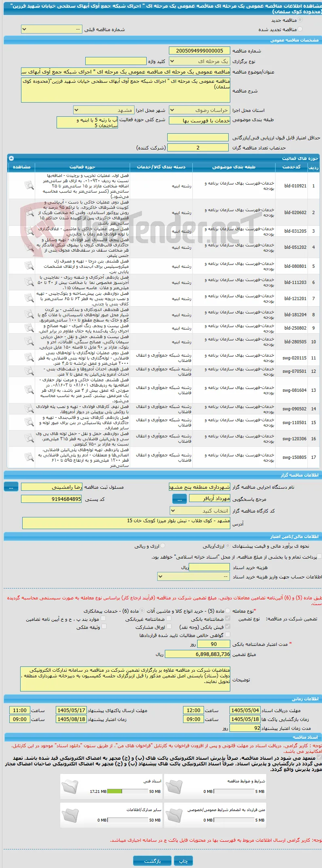Click the ... button beside مرجع پاسخگویی
Viewport: 322px width, 868px height.
click(179, 499)
